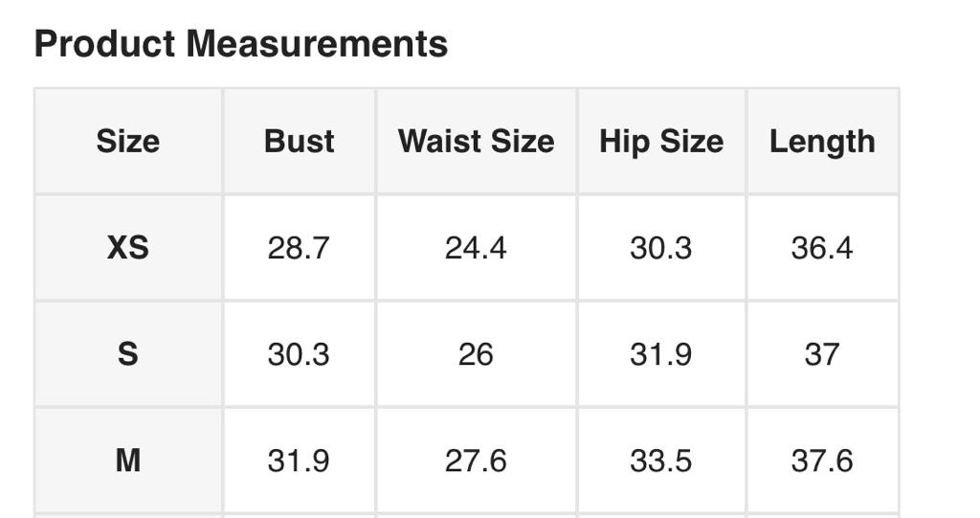This screenshot has height=518, width=980.
Task: Click the Product Measurements heading
Action: tap(241, 44)
